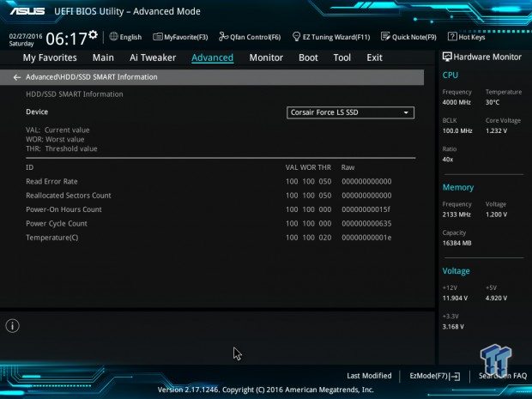The height and width of the screenshot is (399, 532).
Task: Click the memory capacity 16384 MB
Action: point(457,244)
